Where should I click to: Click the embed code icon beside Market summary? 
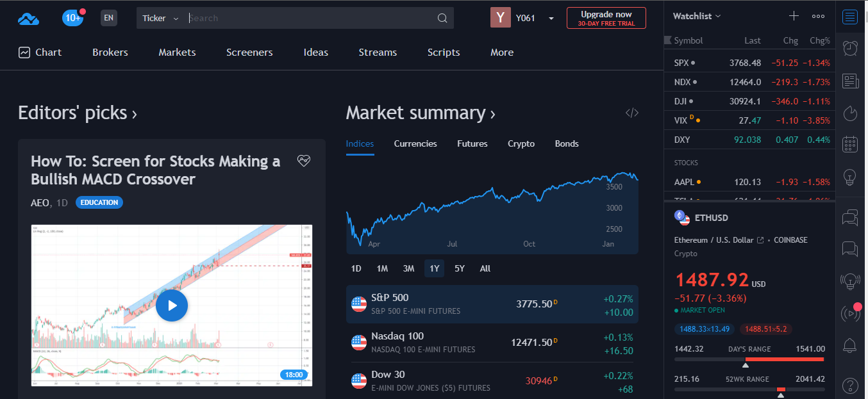[632, 113]
